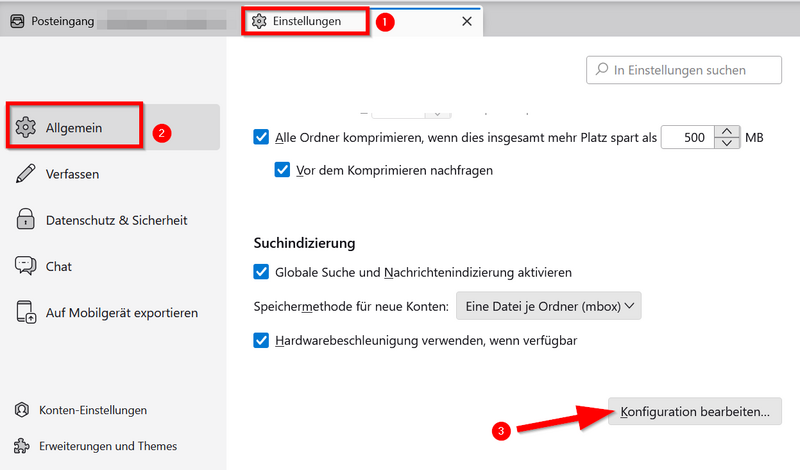Decrease the 500 MB value with down arrow
The image size is (800, 470).
tap(727, 143)
